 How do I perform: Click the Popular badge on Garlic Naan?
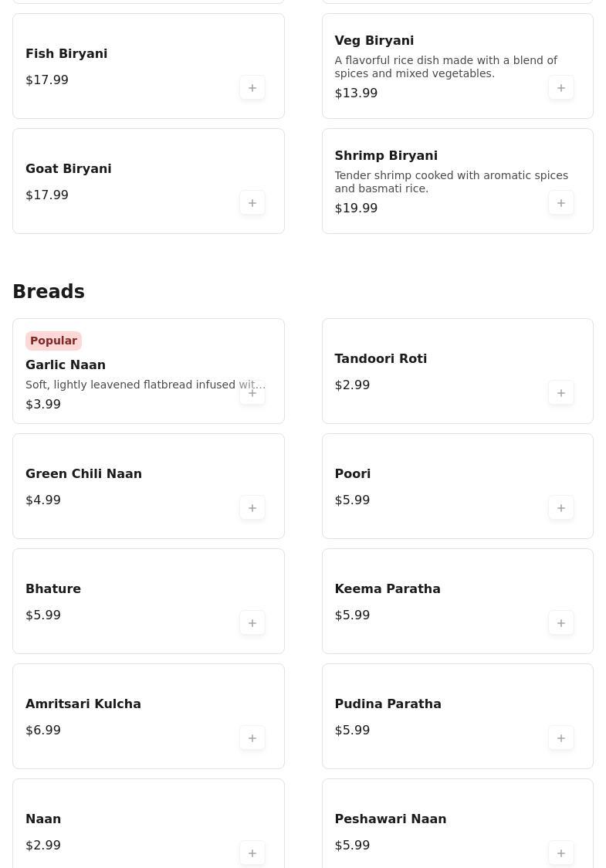click(54, 341)
